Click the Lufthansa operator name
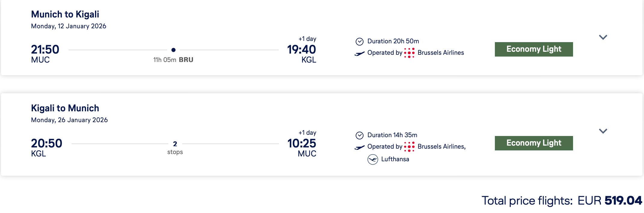The image size is (644, 213). tap(395, 159)
